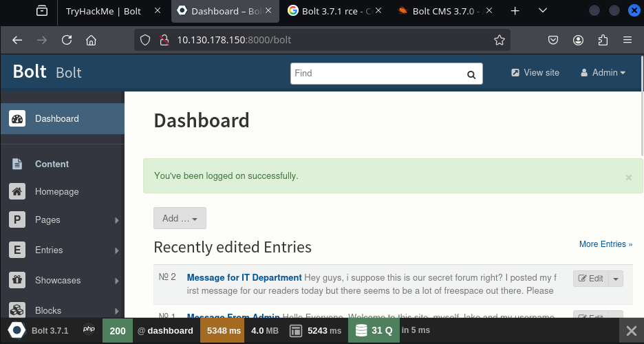Click the Homepage house icon
The height and width of the screenshot is (344, 644).
17,192
